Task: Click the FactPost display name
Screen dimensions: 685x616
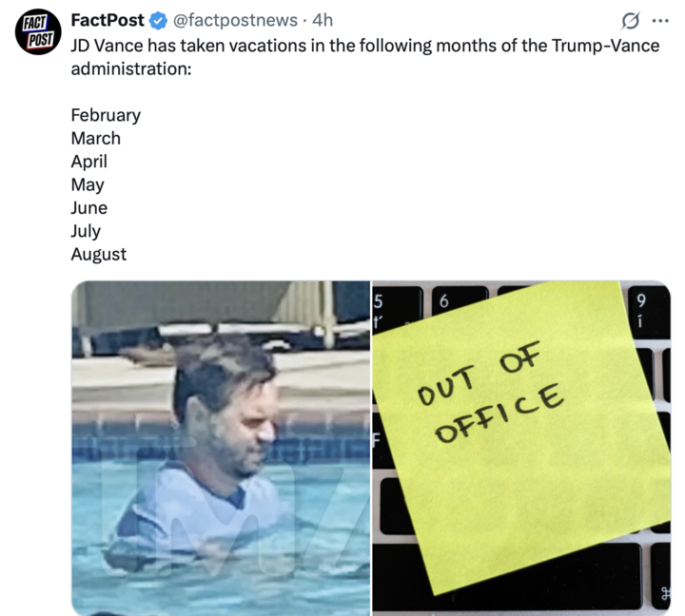Action: click(x=108, y=21)
